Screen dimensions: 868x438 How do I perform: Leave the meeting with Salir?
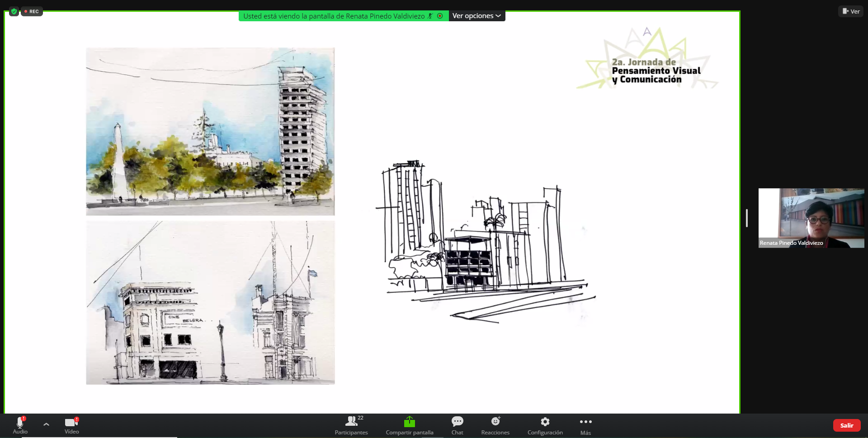pos(847,425)
